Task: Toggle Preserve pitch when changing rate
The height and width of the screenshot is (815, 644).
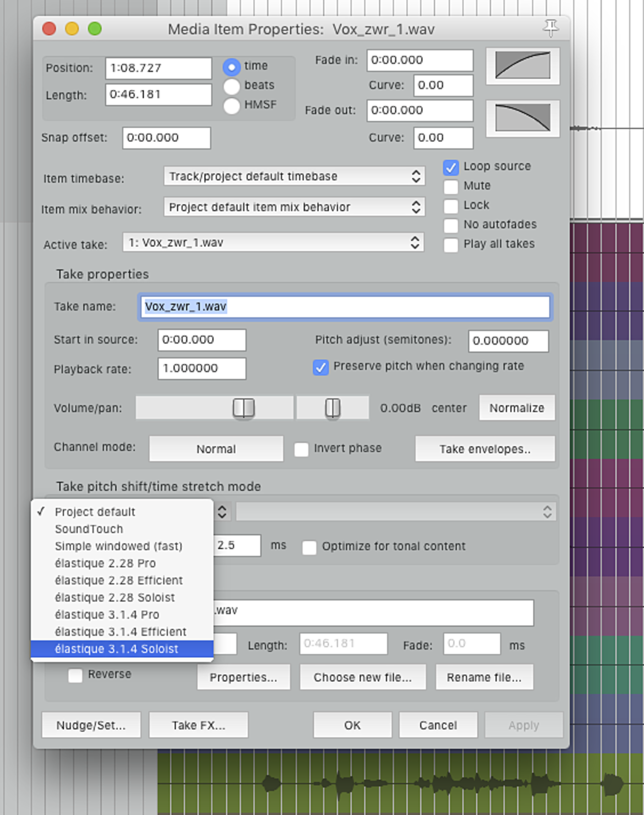Action: pyautogui.click(x=320, y=367)
